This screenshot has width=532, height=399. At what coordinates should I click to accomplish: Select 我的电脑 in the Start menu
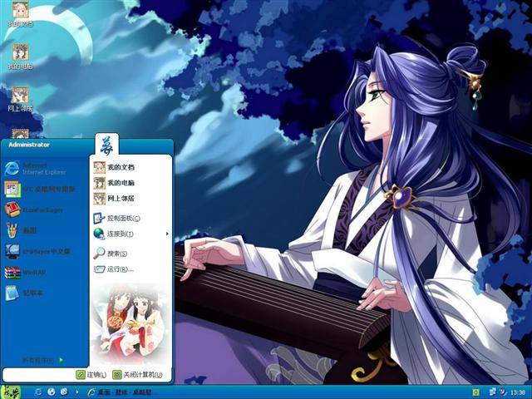pos(120,183)
